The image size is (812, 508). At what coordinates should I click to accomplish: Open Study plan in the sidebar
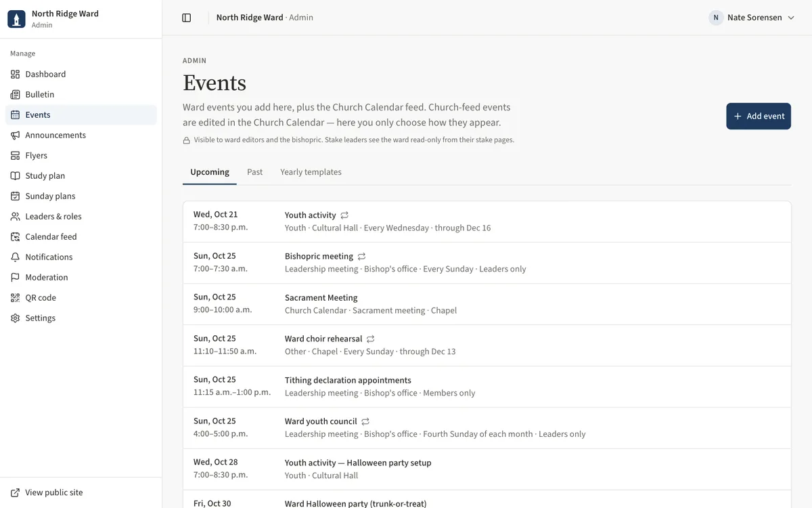click(x=81, y=176)
